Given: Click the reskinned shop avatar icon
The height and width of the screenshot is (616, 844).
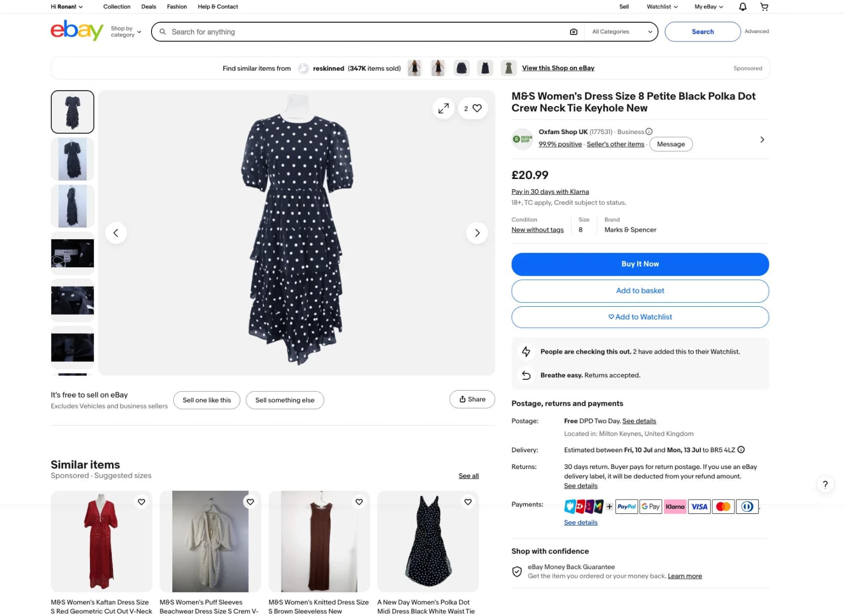Looking at the screenshot, I should [x=304, y=69].
